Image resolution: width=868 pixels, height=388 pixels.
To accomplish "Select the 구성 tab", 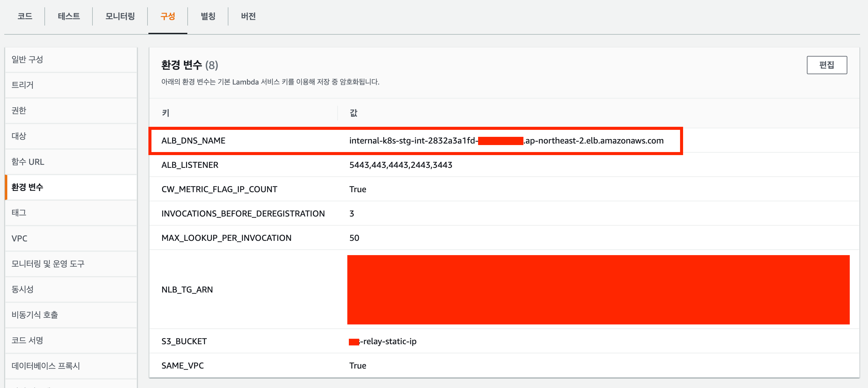I will coord(168,16).
